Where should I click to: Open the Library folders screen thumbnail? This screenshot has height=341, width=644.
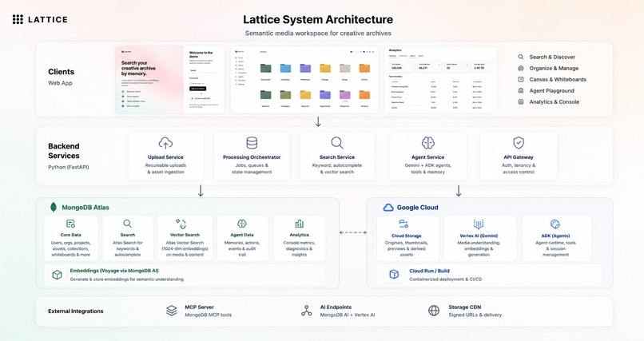pos(304,80)
